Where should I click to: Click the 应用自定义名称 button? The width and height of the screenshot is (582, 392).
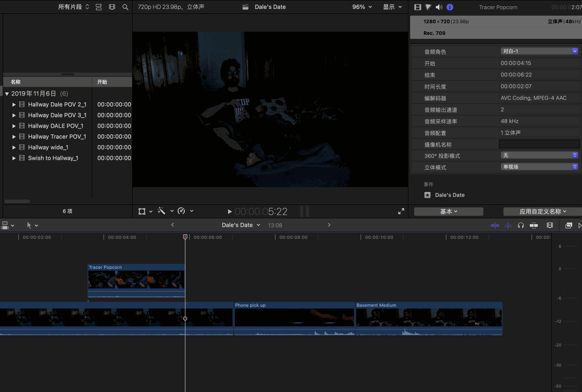(543, 212)
